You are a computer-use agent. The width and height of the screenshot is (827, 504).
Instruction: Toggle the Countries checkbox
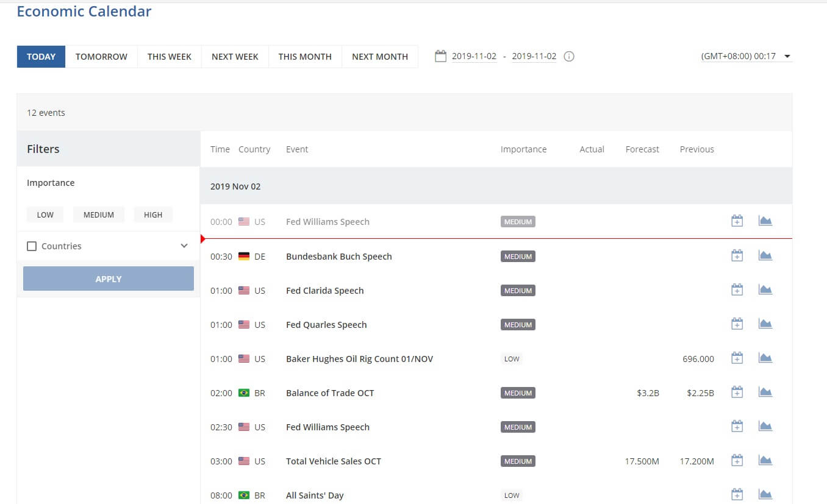tap(32, 246)
